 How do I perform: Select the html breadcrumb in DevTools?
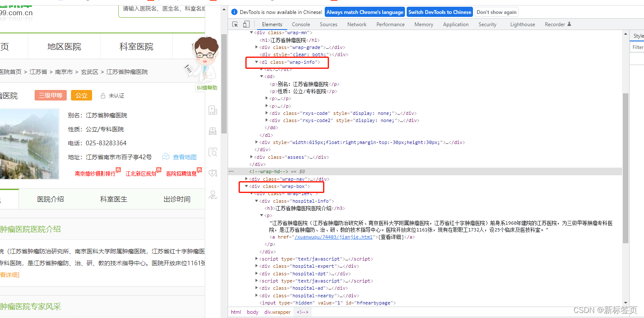click(x=236, y=312)
